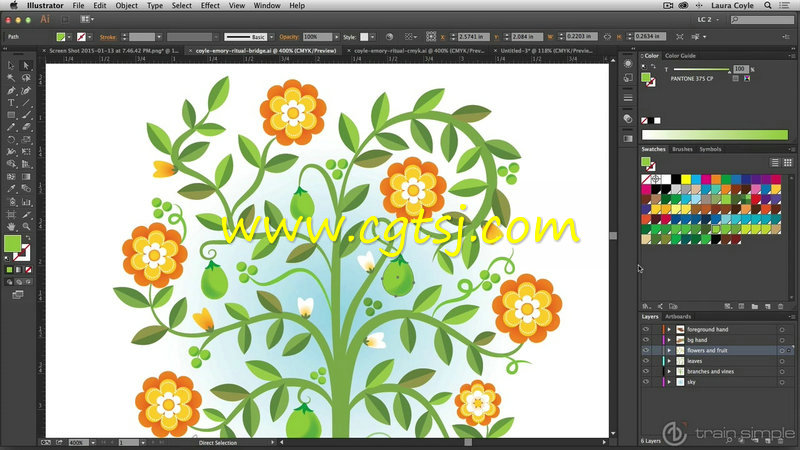Select the Type tool

(x=11, y=103)
